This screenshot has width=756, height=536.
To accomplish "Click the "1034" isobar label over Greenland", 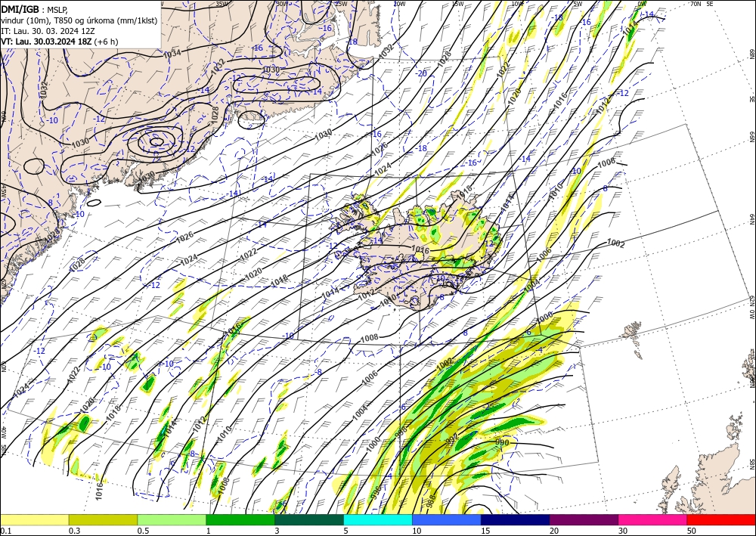I will click(x=172, y=53).
